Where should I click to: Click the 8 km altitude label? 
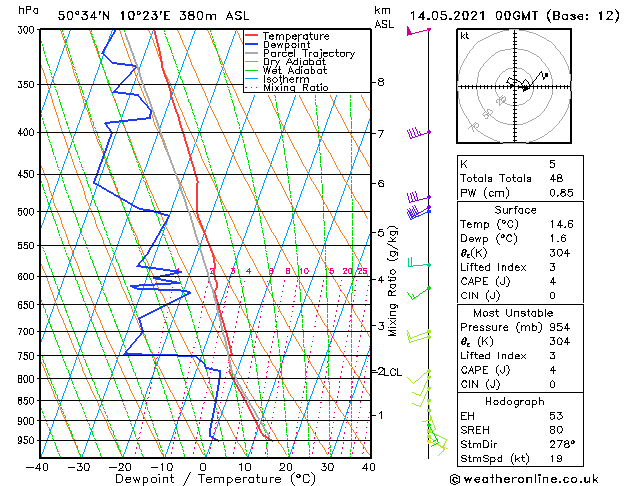[381, 82]
